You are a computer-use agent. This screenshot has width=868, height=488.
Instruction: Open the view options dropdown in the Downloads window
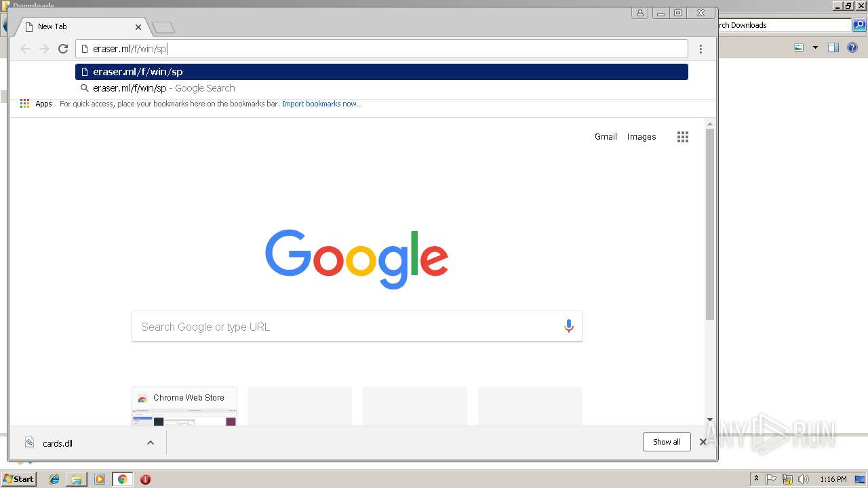click(815, 47)
